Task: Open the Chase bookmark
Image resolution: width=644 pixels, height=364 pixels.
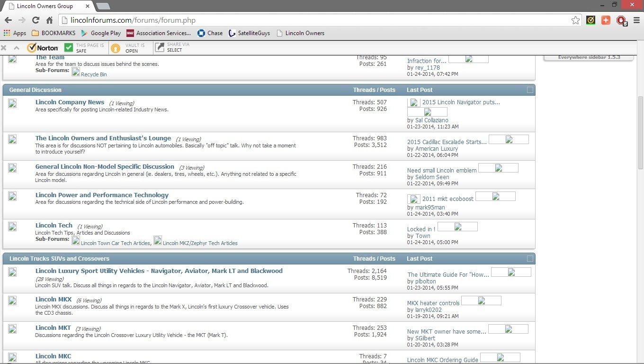Action: tap(210, 33)
